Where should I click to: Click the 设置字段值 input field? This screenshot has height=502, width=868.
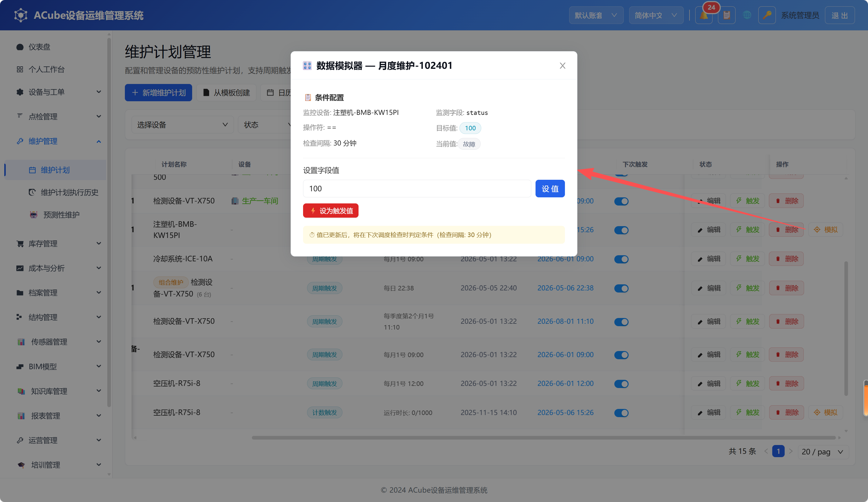pos(417,189)
